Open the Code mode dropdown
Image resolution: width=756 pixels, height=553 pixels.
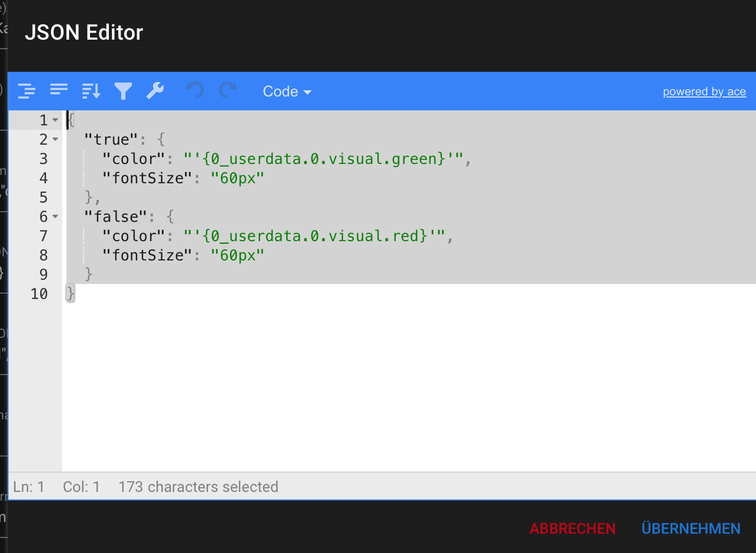point(287,92)
